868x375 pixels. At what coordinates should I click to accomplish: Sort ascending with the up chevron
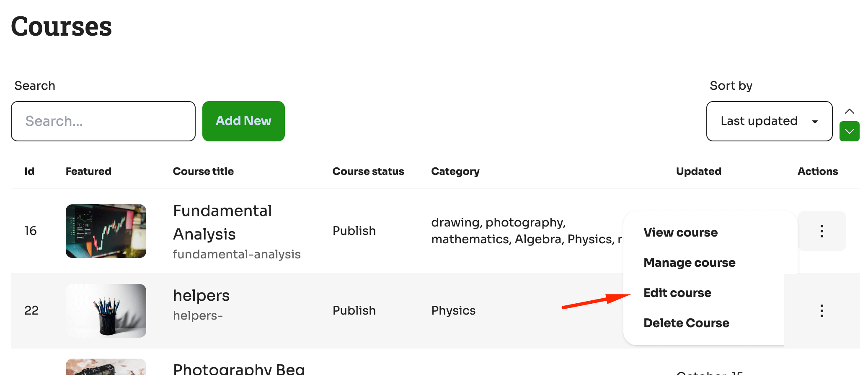pyautogui.click(x=849, y=112)
